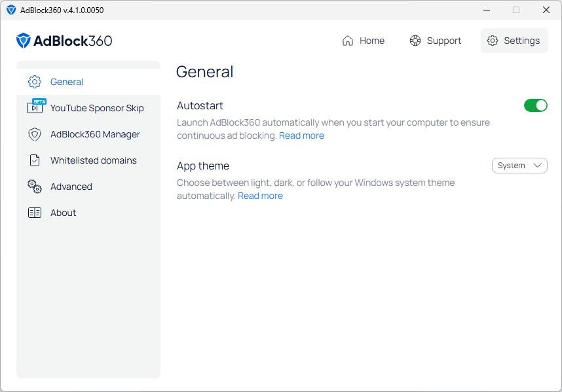This screenshot has width=562, height=392.
Task: Open the Advanced settings section
Action: coord(71,187)
